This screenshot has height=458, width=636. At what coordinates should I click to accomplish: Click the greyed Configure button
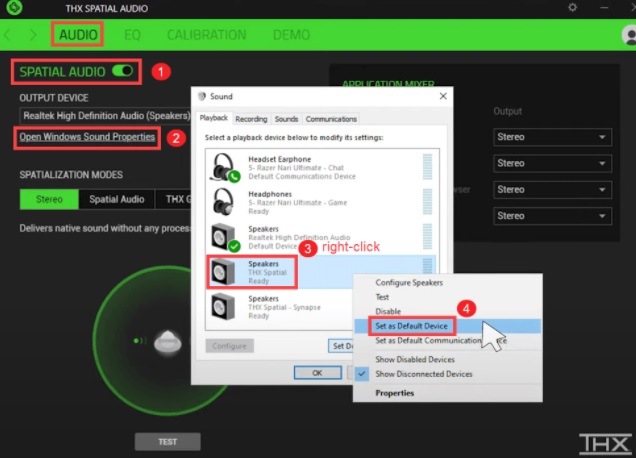[229, 346]
